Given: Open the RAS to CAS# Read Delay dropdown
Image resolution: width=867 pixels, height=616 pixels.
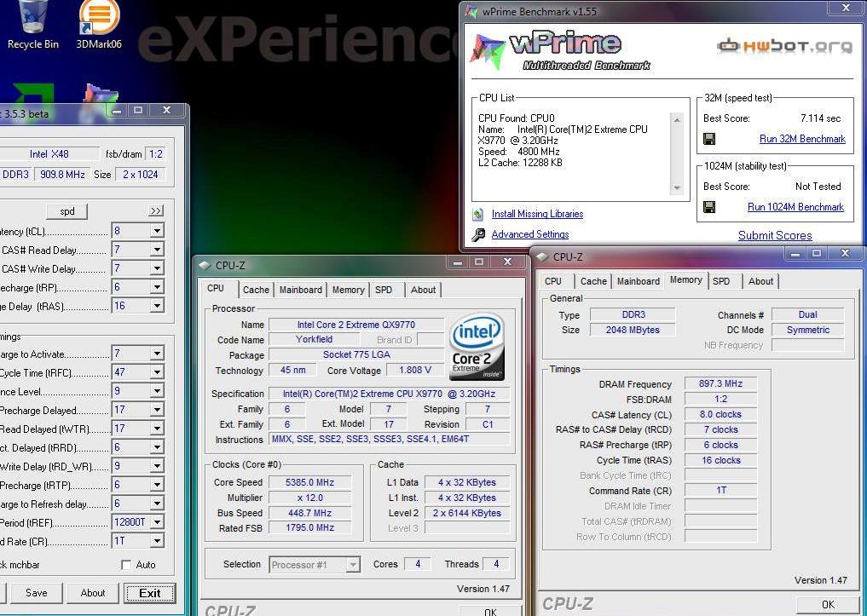Looking at the screenshot, I should point(157,250).
